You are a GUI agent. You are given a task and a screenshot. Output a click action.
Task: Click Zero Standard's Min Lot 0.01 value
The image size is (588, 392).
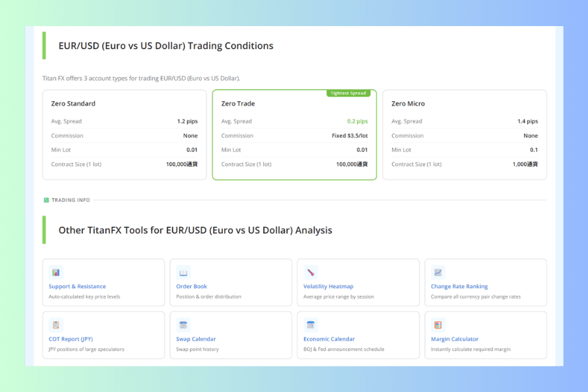click(x=192, y=150)
